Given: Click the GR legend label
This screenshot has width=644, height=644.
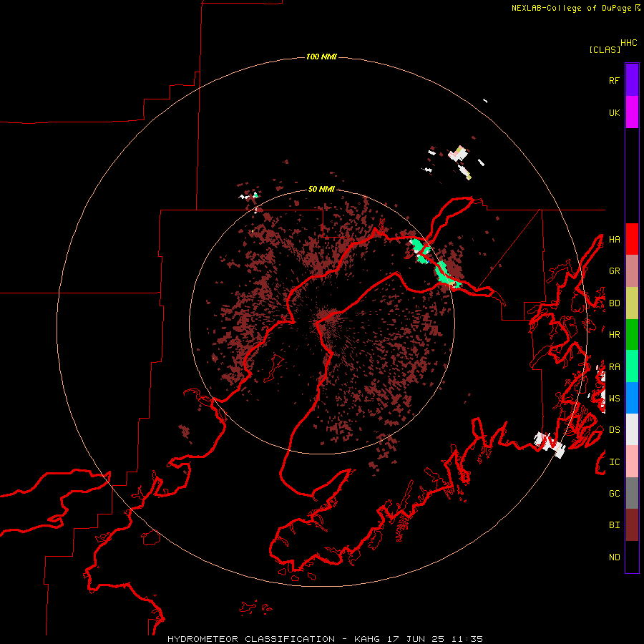Looking at the screenshot, I should tap(614, 271).
